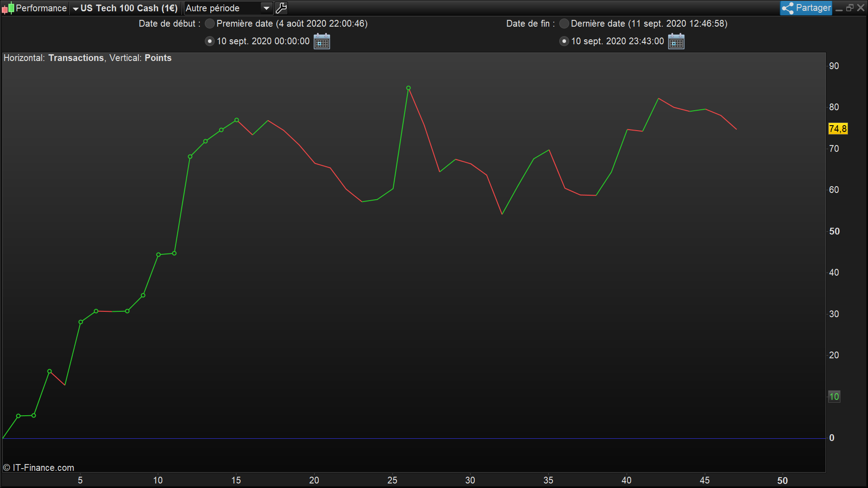Open end date calendar picker
This screenshot has height=488, width=868.
[676, 41]
